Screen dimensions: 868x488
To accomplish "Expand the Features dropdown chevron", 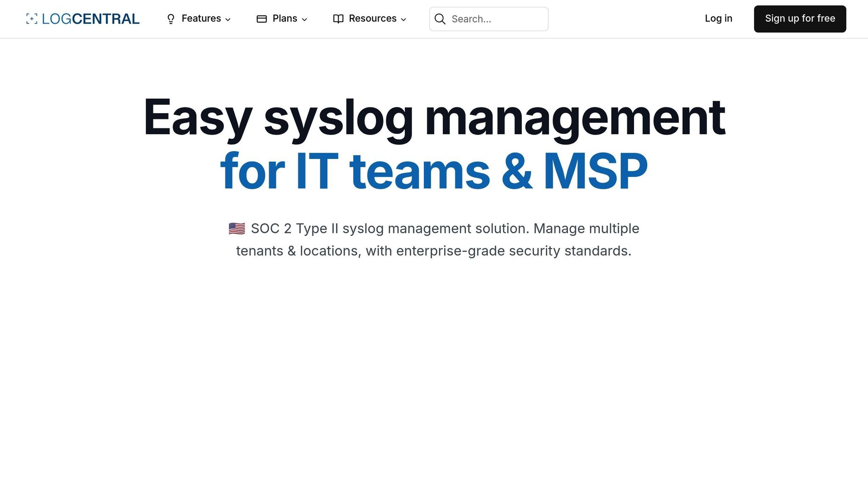I will [x=228, y=19].
